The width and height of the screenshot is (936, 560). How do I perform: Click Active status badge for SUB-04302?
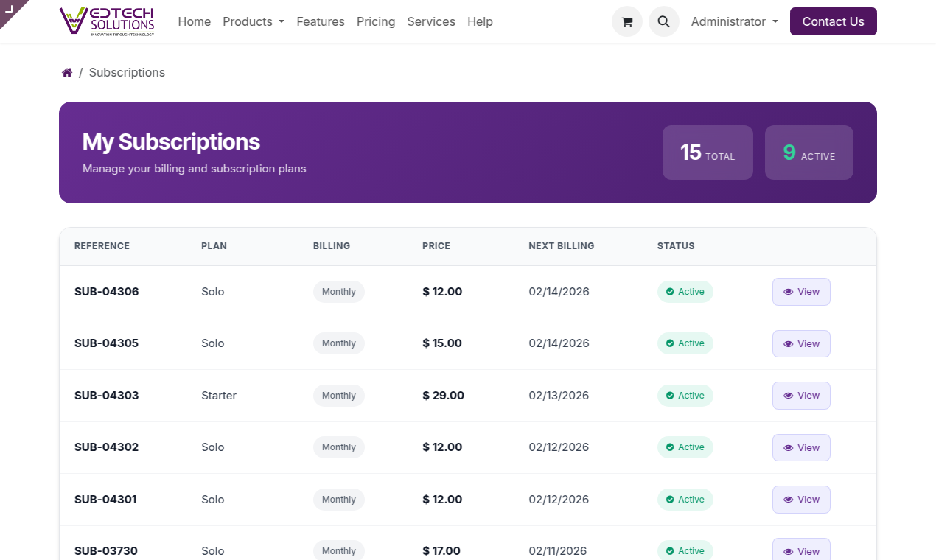pos(685,447)
